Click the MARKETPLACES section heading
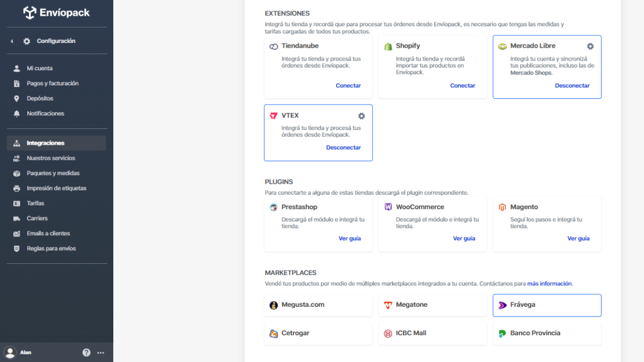The width and height of the screenshot is (644, 362). coord(290,273)
